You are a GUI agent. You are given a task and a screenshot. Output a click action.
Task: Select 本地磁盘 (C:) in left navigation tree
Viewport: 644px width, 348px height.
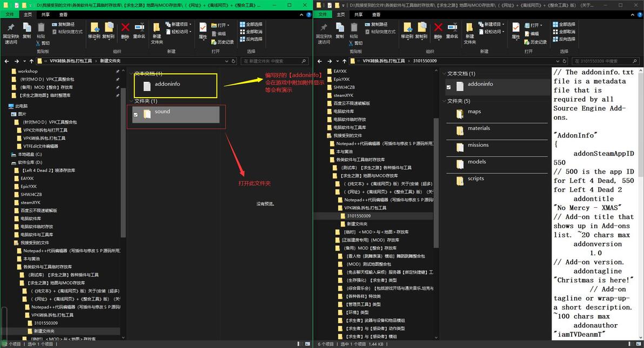point(30,154)
